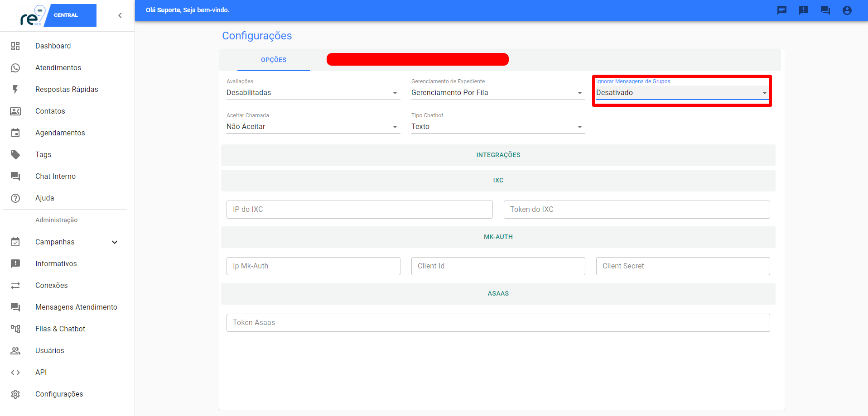Screen dimensions: 868x416
Task: Click the Conexões arrows icon
Action: pos(15,286)
